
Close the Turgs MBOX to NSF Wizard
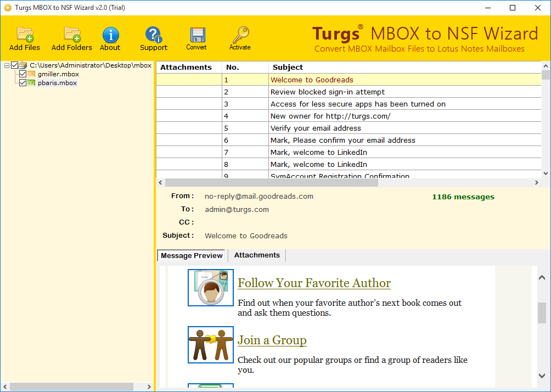538,8
